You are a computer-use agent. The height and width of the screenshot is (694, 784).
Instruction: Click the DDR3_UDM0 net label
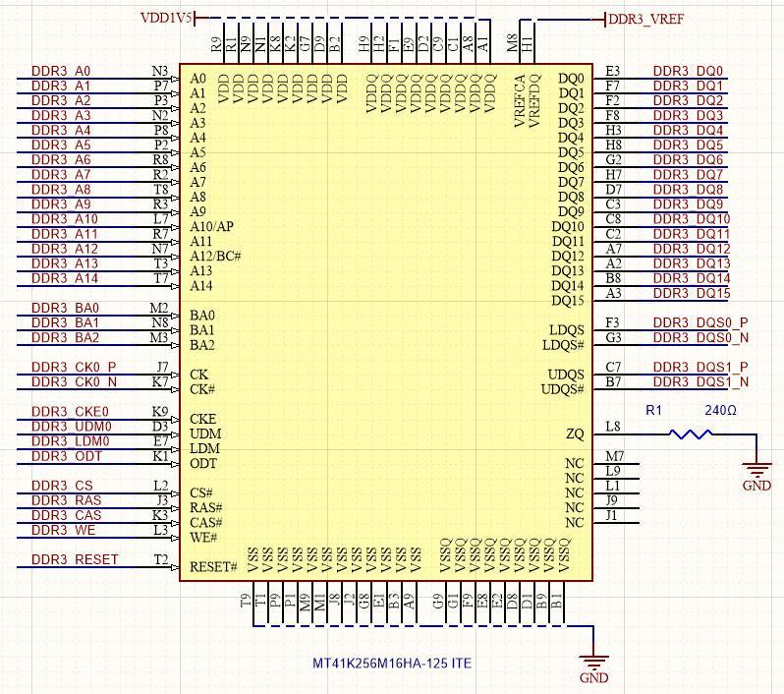[72, 427]
